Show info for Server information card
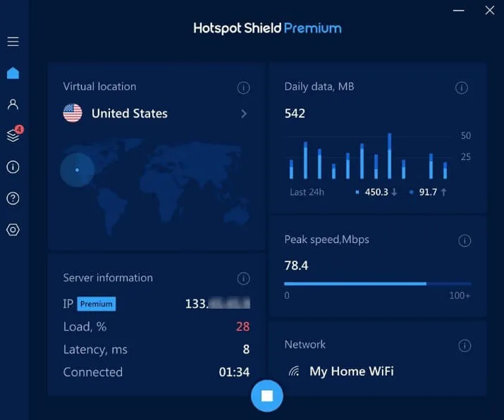This screenshot has height=420, width=504. click(x=243, y=278)
